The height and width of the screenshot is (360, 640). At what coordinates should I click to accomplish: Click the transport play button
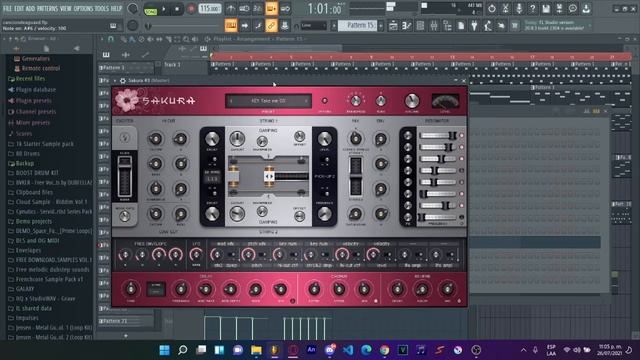(x=164, y=9)
